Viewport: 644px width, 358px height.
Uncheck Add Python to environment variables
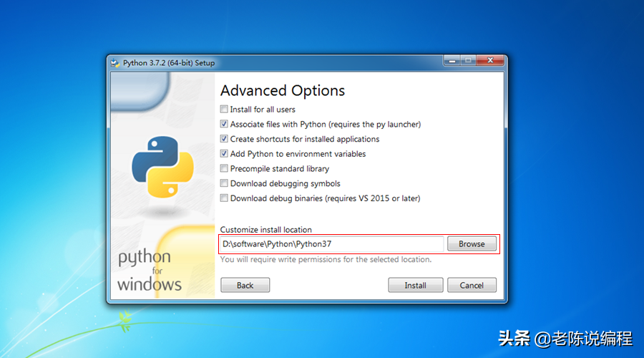coord(224,154)
